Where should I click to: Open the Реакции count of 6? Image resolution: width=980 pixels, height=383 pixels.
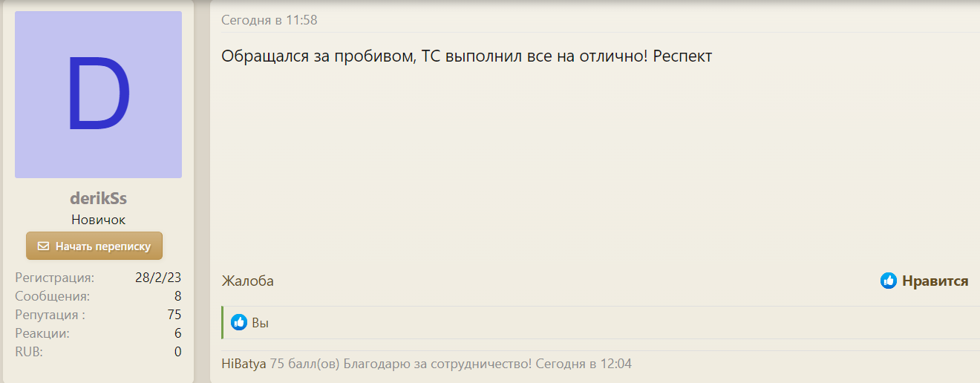coord(177,333)
